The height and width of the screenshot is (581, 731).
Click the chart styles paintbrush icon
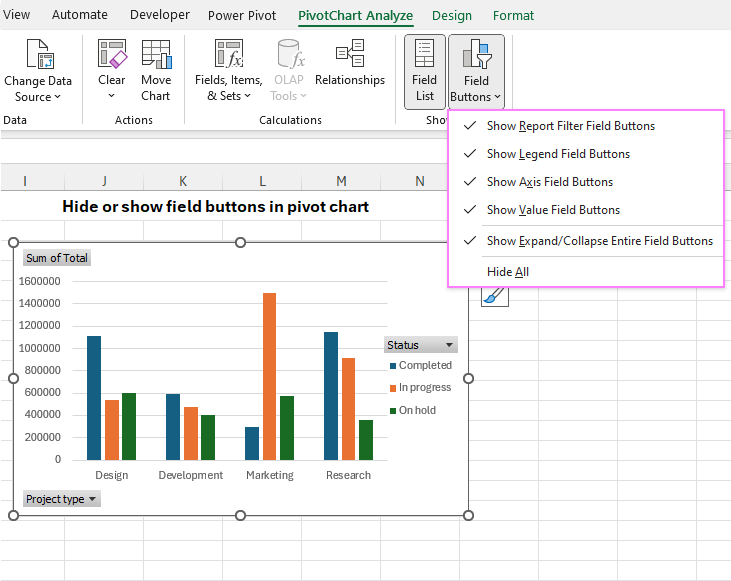tap(495, 296)
